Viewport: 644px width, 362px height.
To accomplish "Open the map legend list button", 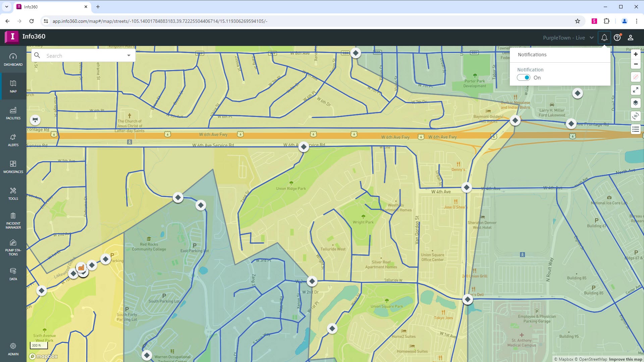I will pos(636,129).
